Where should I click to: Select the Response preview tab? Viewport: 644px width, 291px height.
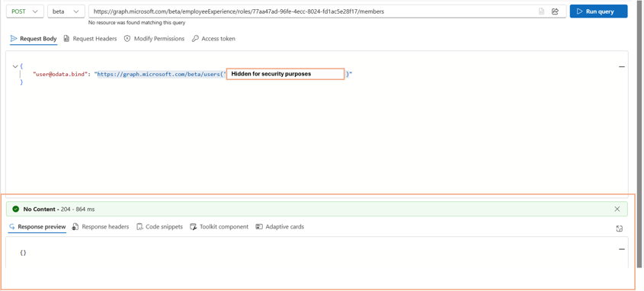pyautogui.click(x=37, y=227)
